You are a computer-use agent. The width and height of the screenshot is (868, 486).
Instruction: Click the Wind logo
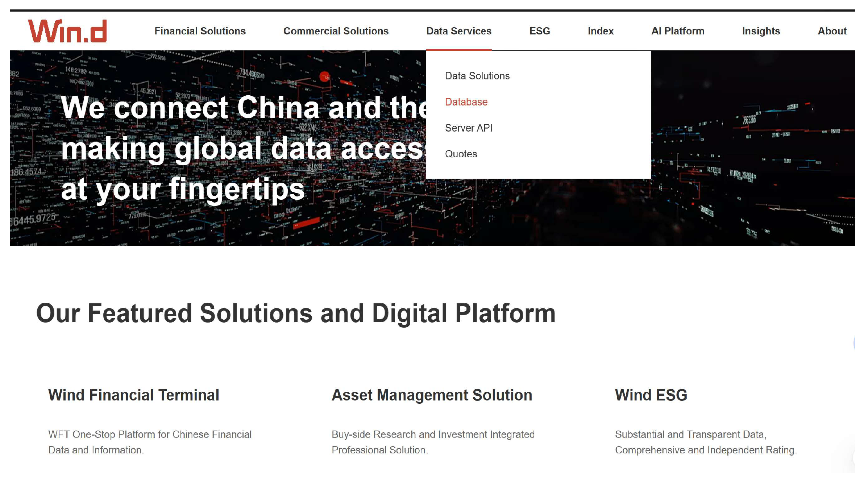(67, 31)
